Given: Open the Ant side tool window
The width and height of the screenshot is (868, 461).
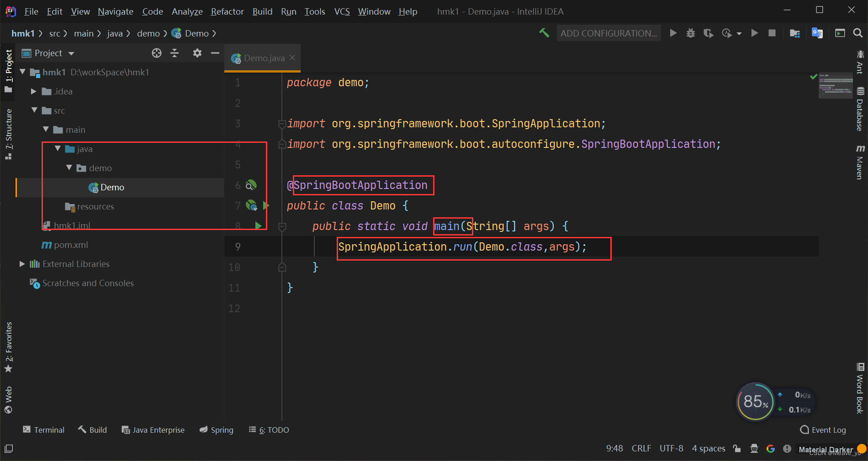Looking at the screenshot, I should 860,63.
